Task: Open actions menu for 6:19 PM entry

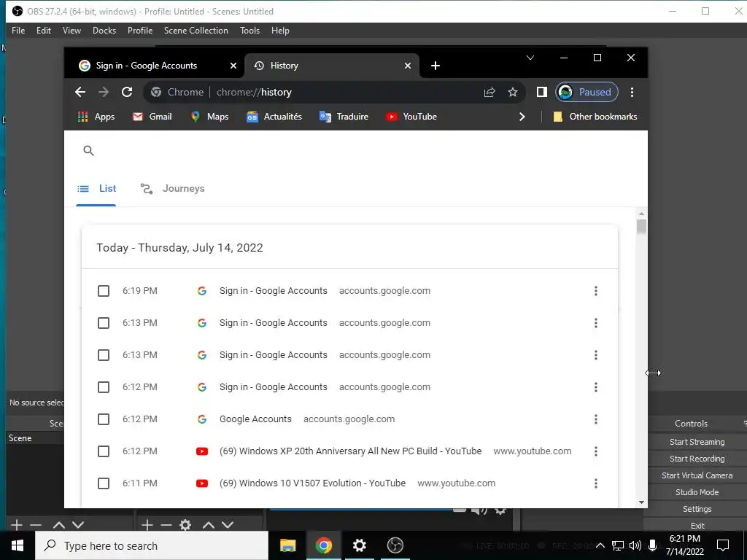Action: click(x=595, y=291)
